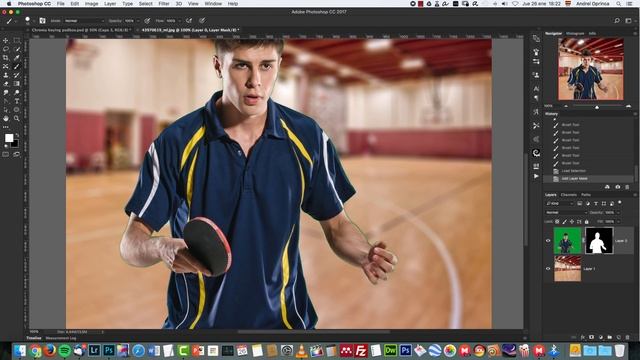The height and width of the screenshot is (360, 640).
Task: Adjust the Navigator zoom slider handle
Action: (597, 107)
